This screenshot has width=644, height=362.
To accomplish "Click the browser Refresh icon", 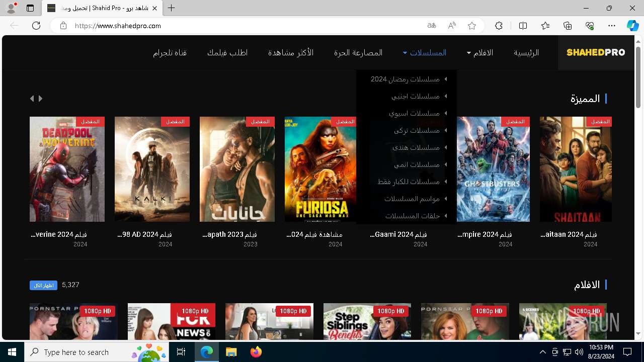I will click(36, 26).
